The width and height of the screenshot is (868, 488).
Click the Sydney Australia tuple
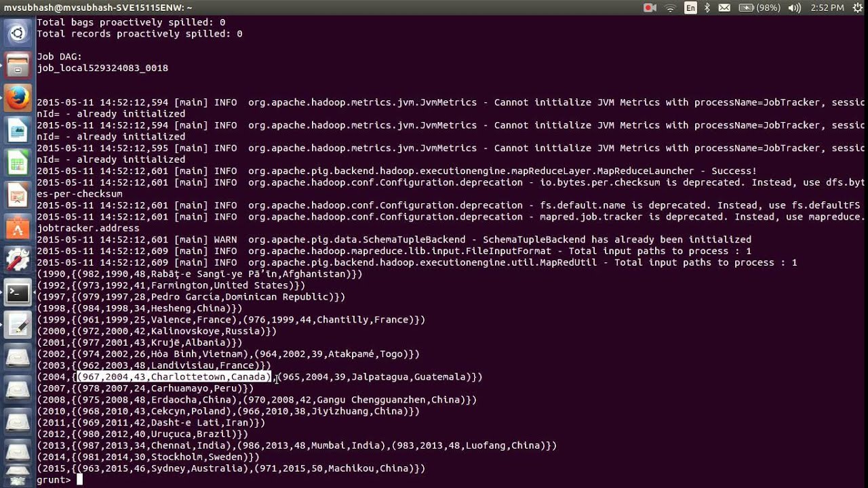(x=163, y=468)
